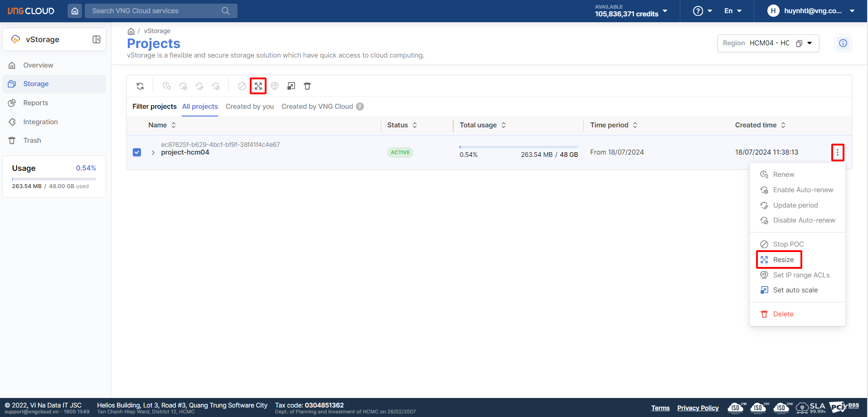Click the trash Delete icon in the toolbar
868x417 pixels.
[307, 86]
